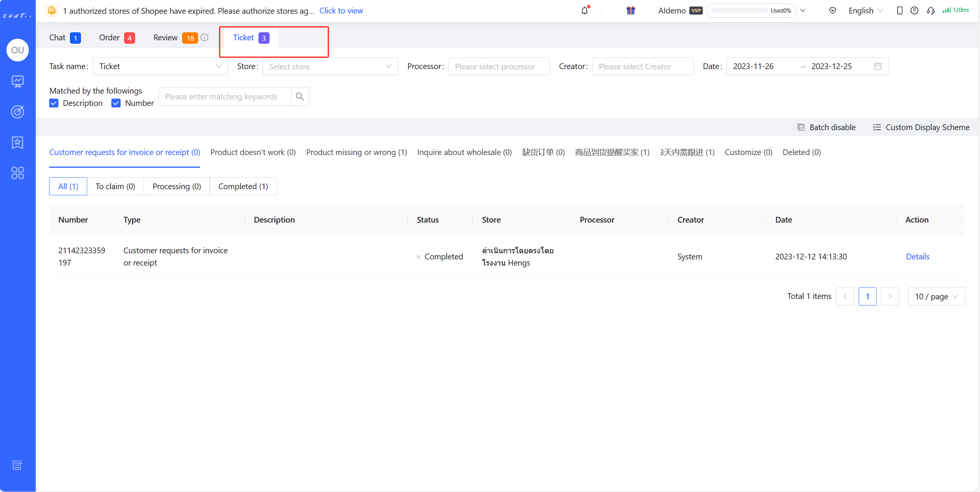The height and width of the screenshot is (492, 980).
Task: Toggle the Description checkbox
Action: tap(54, 103)
